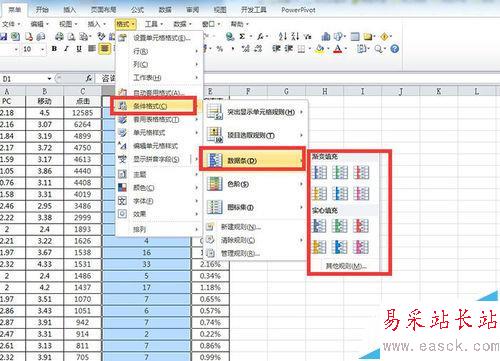This screenshot has width=500, height=361.
Task: Open Print Preview magnifier page icon
Action: [71, 37]
